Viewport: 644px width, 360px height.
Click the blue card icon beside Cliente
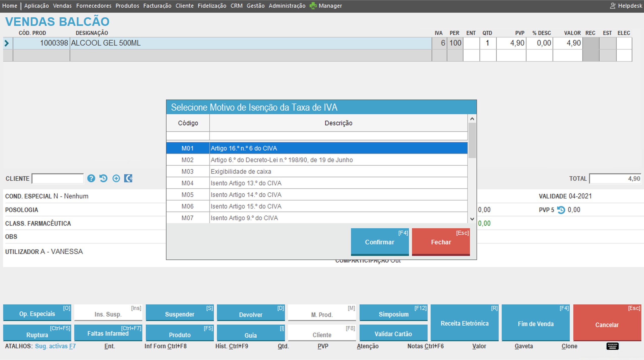click(128, 178)
